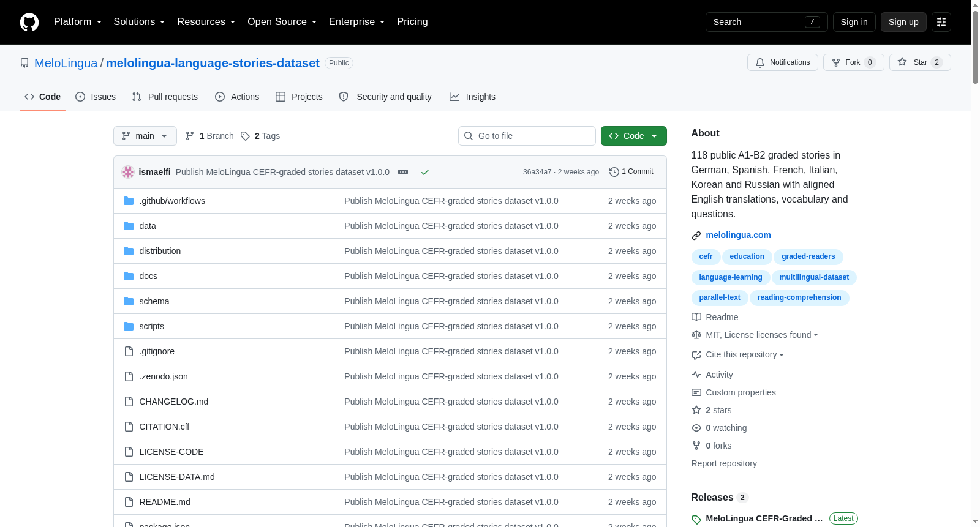This screenshot has width=980, height=527.
Task: Select the parallel-text topic tag
Action: 720,297
